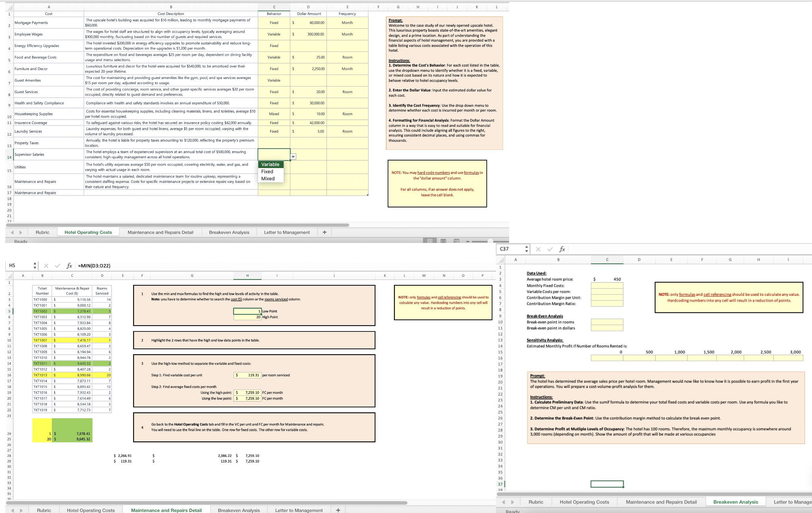Choose 'Variable' in the open dropdown

(270, 164)
